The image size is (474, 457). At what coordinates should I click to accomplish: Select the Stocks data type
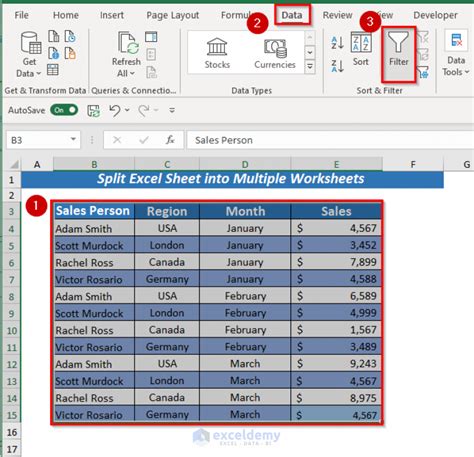tap(217, 53)
